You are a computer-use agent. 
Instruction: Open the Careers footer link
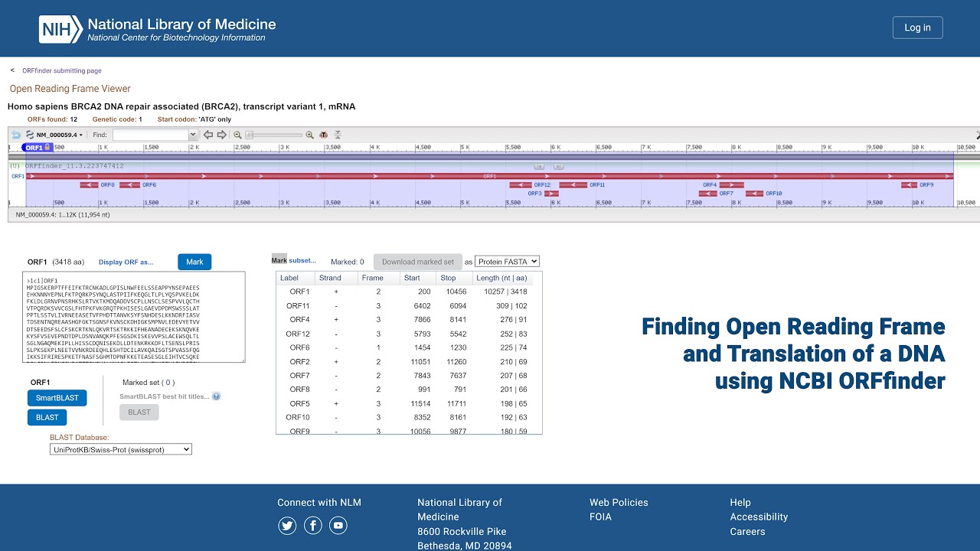click(748, 531)
